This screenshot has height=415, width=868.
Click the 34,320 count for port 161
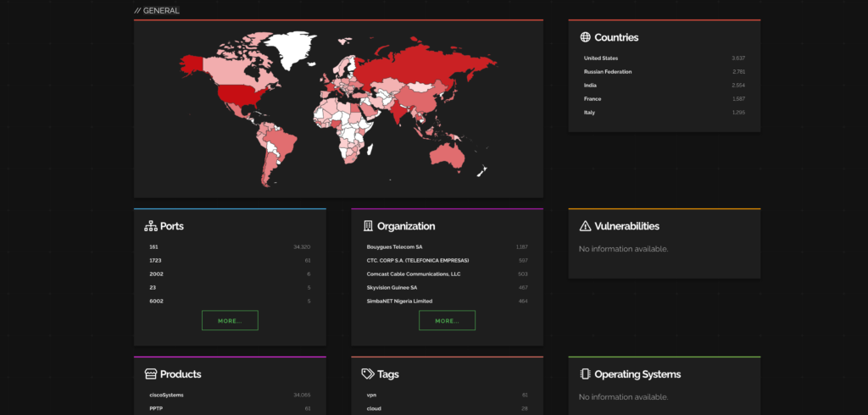(302, 246)
